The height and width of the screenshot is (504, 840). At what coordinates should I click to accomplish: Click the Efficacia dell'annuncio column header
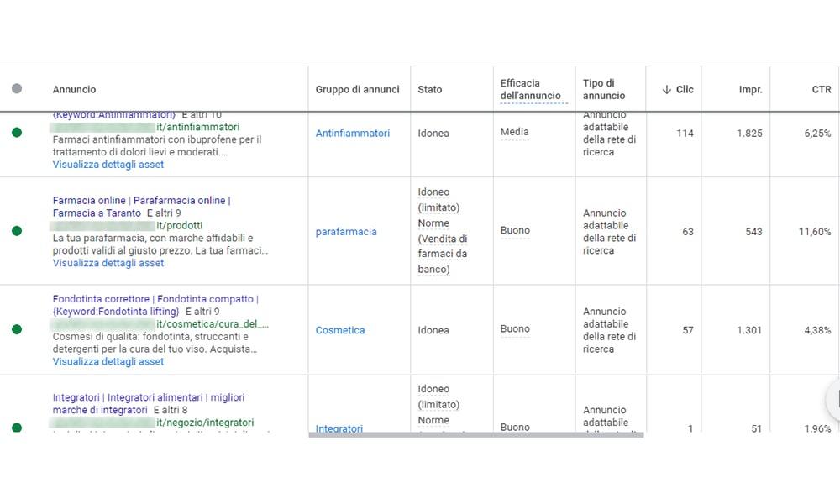531,89
